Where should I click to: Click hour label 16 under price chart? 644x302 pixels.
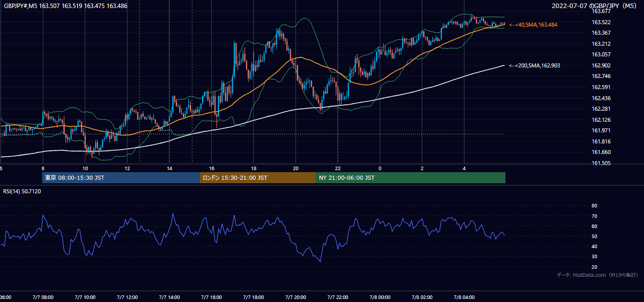pos(212,169)
